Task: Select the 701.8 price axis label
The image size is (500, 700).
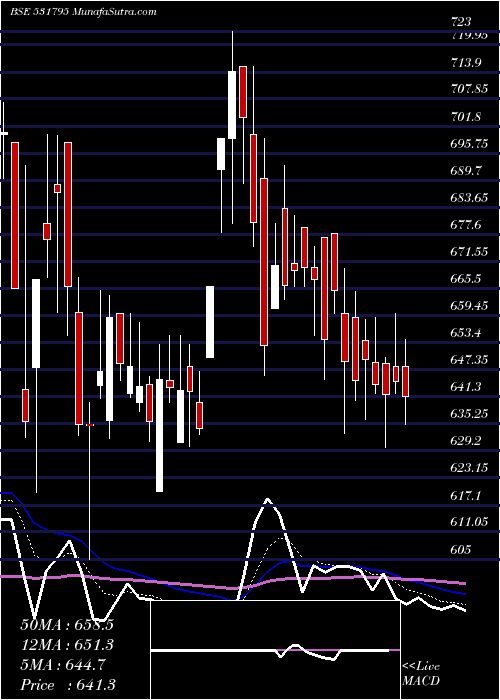Action: (464, 117)
